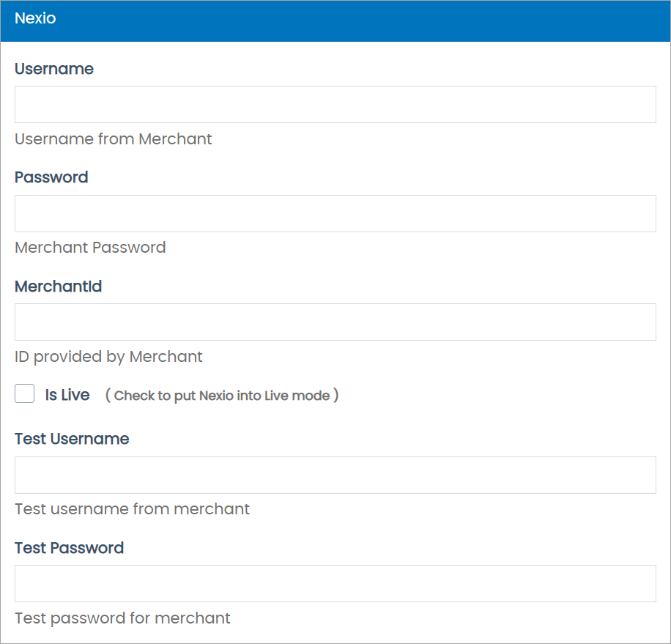Click the field labeled ID provided by Merchant
671x644 pixels.
click(x=335, y=322)
